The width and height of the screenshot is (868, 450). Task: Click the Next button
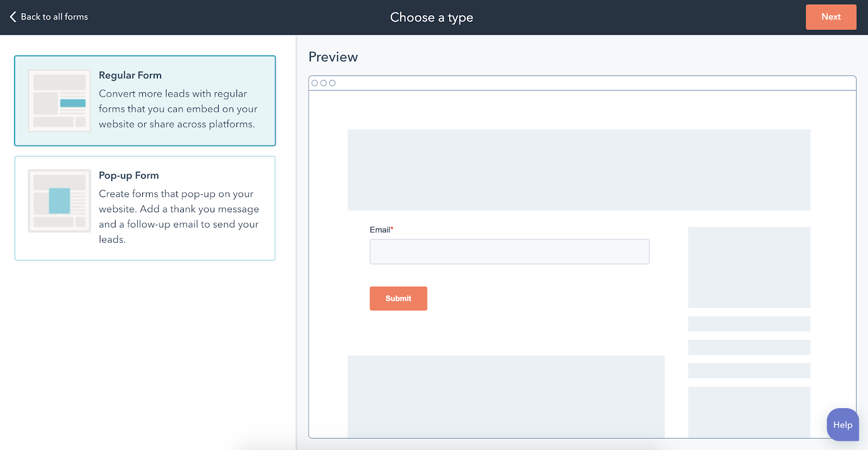[x=831, y=17]
